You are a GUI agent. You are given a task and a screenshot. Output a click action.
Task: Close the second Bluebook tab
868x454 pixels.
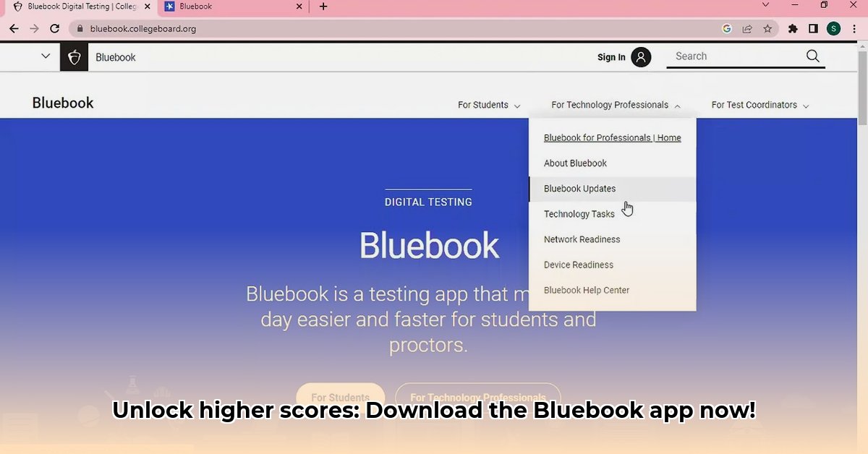coord(299,7)
